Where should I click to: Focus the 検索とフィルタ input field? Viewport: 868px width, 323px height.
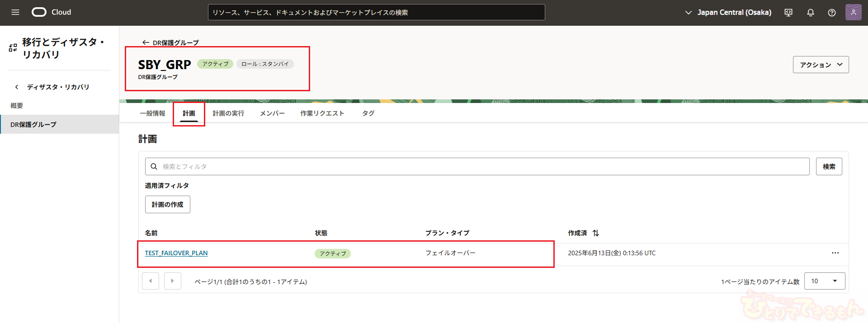pyautogui.click(x=477, y=167)
